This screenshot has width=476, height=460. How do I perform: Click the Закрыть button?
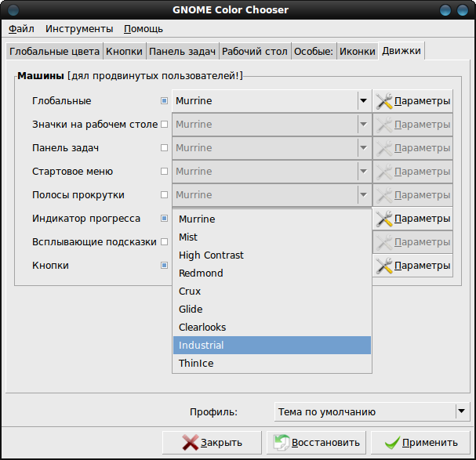tap(212, 443)
